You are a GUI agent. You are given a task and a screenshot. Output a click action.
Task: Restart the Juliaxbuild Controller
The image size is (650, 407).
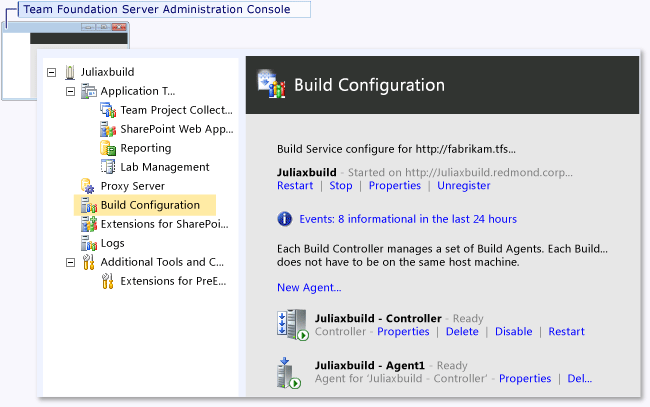coord(566,332)
